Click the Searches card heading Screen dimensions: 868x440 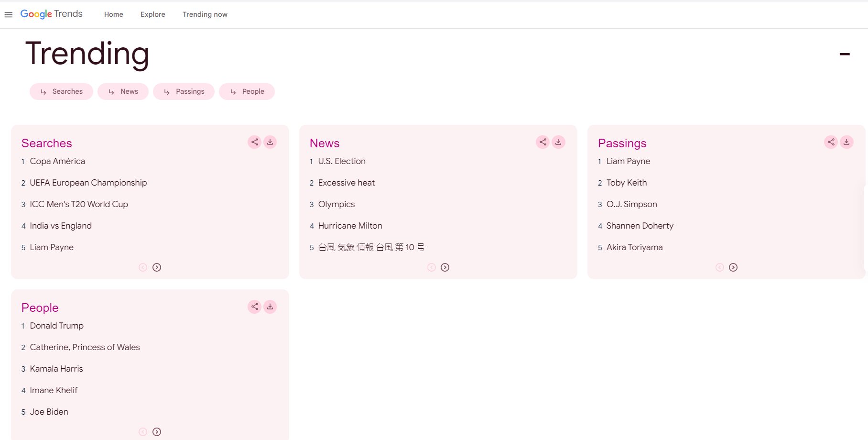point(47,143)
